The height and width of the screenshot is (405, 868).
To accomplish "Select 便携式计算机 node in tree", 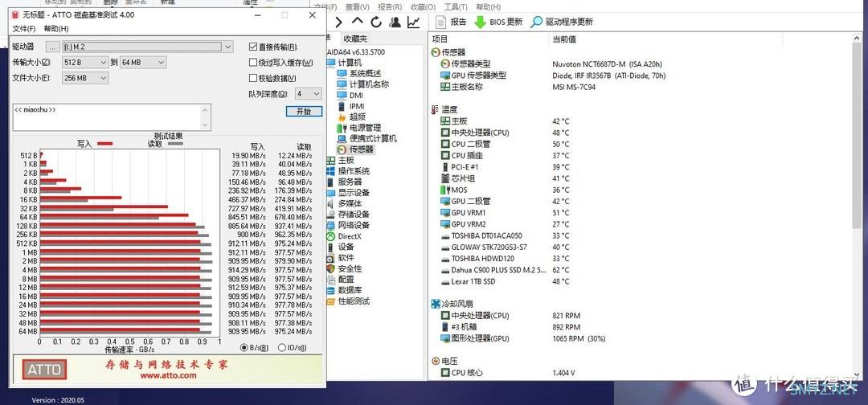I will [x=367, y=138].
